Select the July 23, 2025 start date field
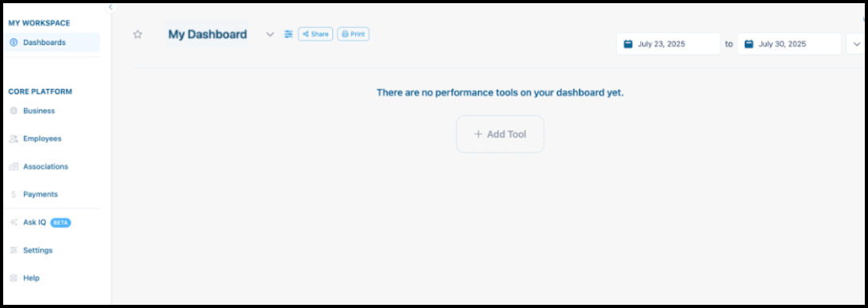Image resolution: width=868 pixels, height=308 pixels. click(x=668, y=44)
